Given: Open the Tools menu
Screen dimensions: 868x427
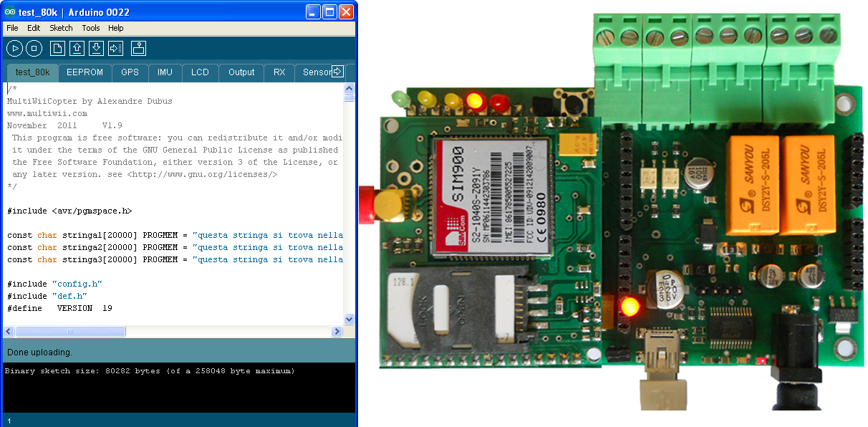Looking at the screenshot, I should [91, 28].
